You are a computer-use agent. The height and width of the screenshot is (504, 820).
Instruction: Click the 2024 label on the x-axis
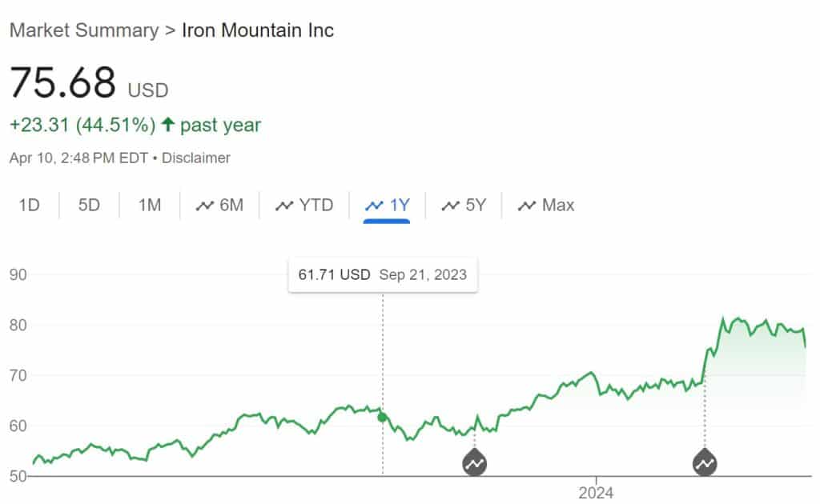(x=596, y=493)
